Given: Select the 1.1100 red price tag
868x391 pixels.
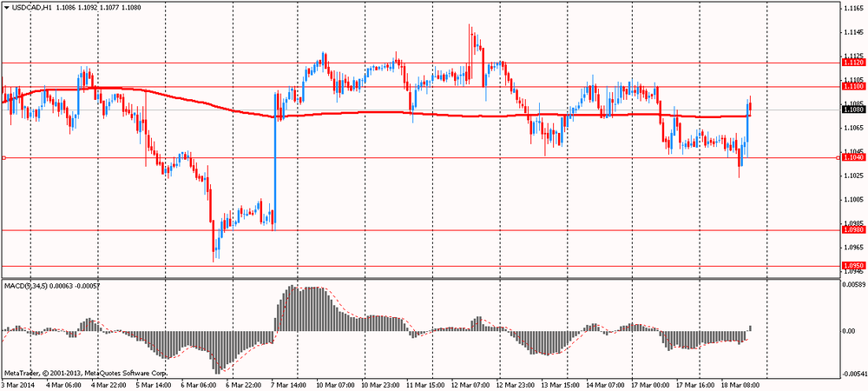Looking at the screenshot, I should click(852, 87).
